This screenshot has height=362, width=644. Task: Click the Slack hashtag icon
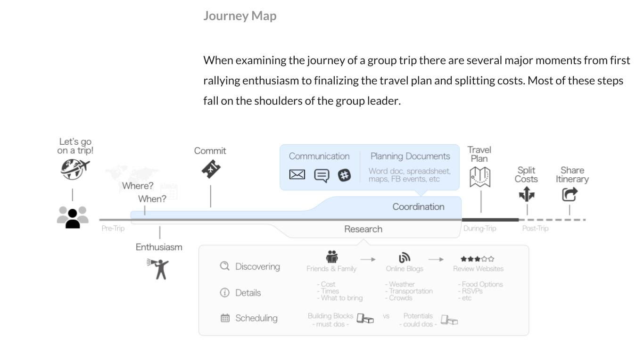point(345,175)
